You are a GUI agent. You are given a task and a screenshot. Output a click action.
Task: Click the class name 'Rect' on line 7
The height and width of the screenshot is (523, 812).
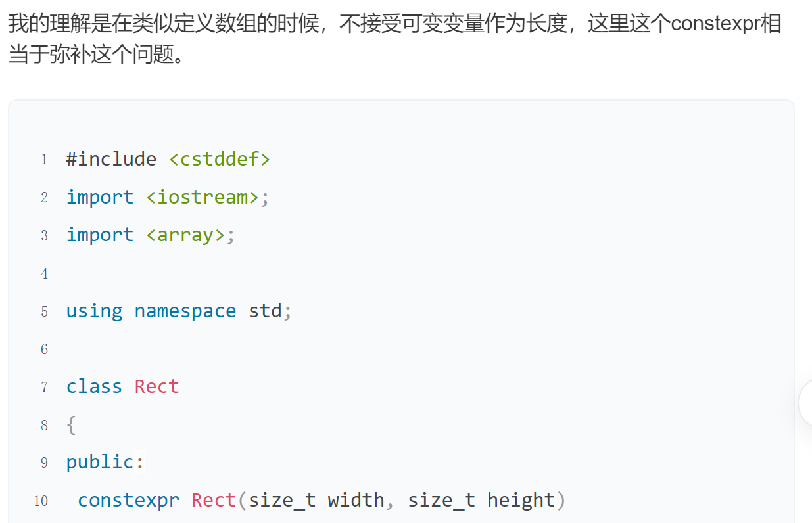pyautogui.click(x=156, y=386)
